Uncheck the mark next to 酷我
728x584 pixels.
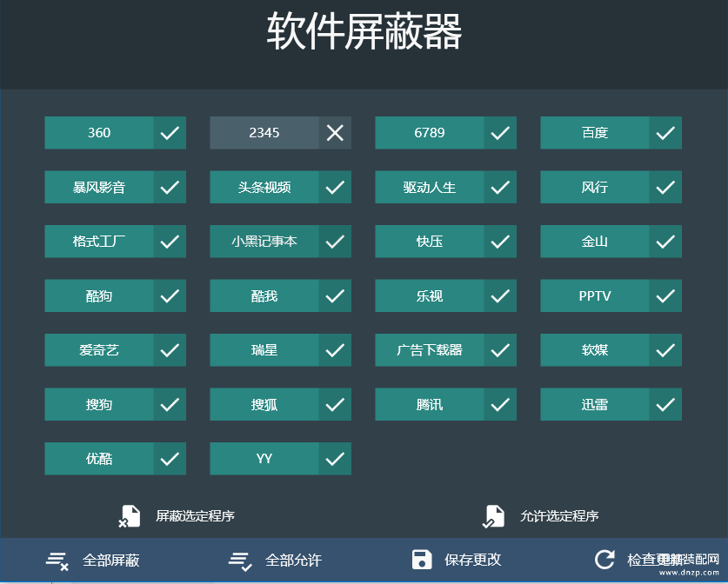[335, 296]
